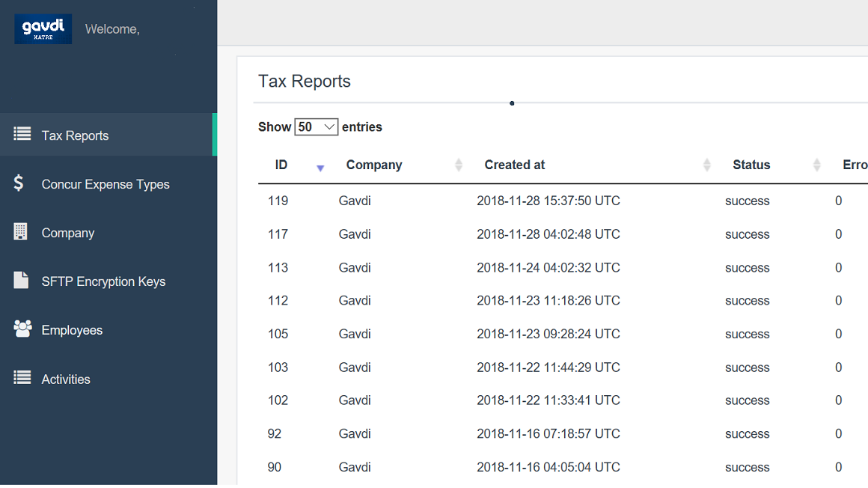868x488 pixels.
Task: Toggle sorting on the Status column
Action: click(816, 165)
